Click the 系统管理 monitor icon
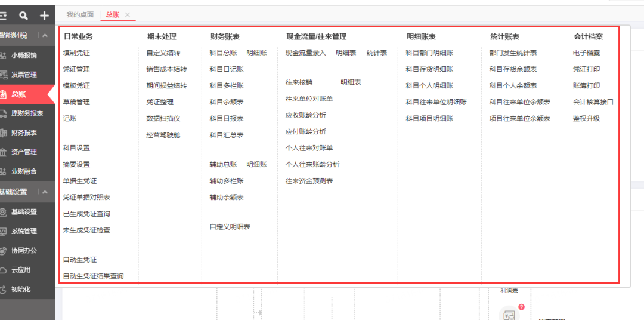The width and height of the screenshot is (644, 320). (x=3, y=231)
